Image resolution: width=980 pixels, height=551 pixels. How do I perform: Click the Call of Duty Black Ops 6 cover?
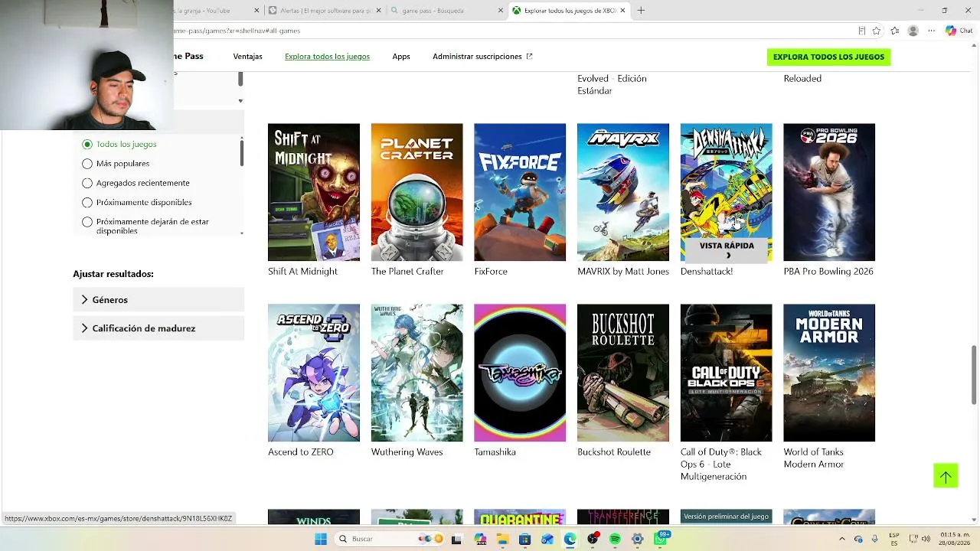pyautogui.click(x=727, y=373)
